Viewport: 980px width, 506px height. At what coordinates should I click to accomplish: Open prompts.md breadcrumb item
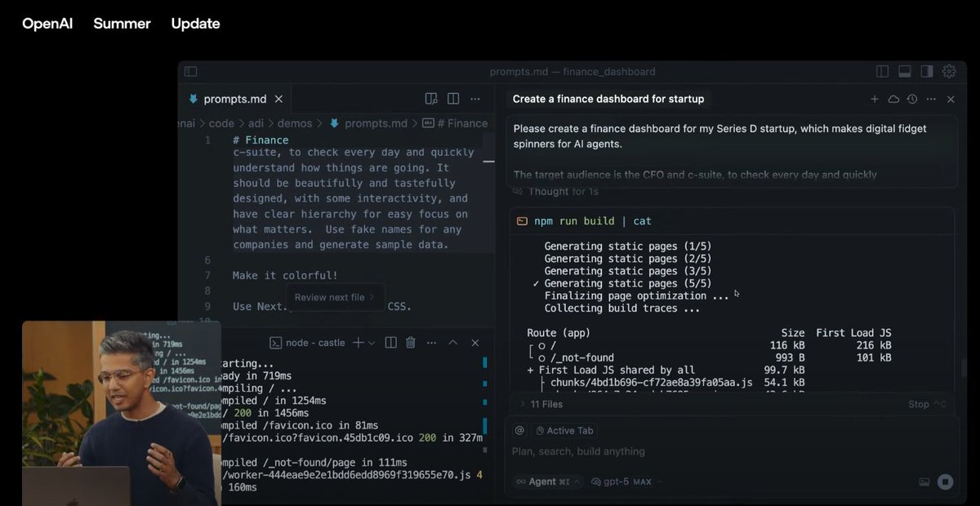368,123
